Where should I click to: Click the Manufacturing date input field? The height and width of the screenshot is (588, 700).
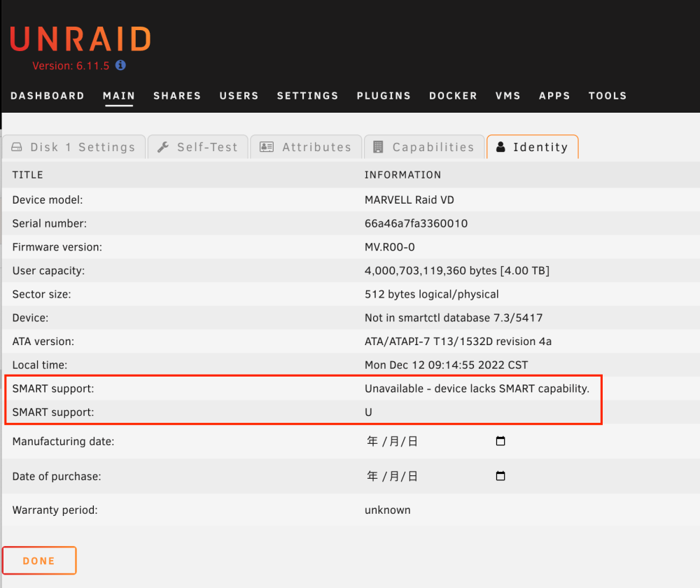[435, 441]
